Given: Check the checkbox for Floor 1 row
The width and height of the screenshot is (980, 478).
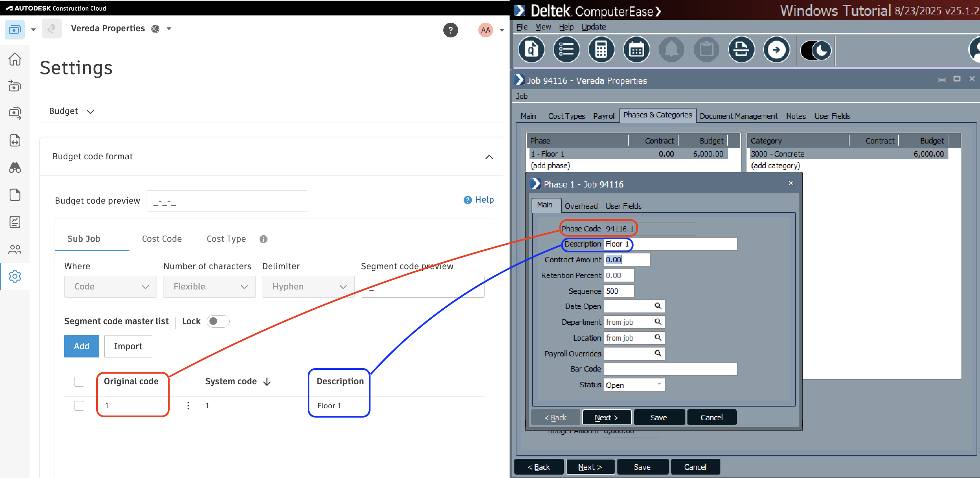Looking at the screenshot, I should tap(79, 406).
